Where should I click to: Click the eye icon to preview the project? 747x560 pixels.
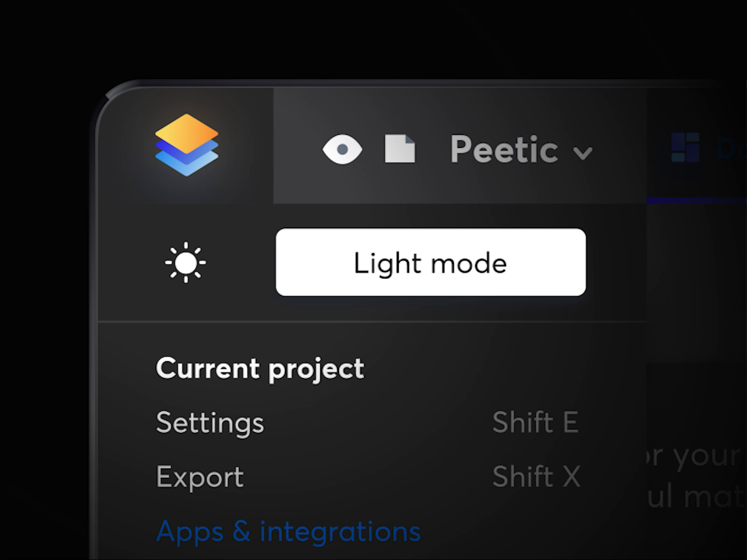click(344, 149)
